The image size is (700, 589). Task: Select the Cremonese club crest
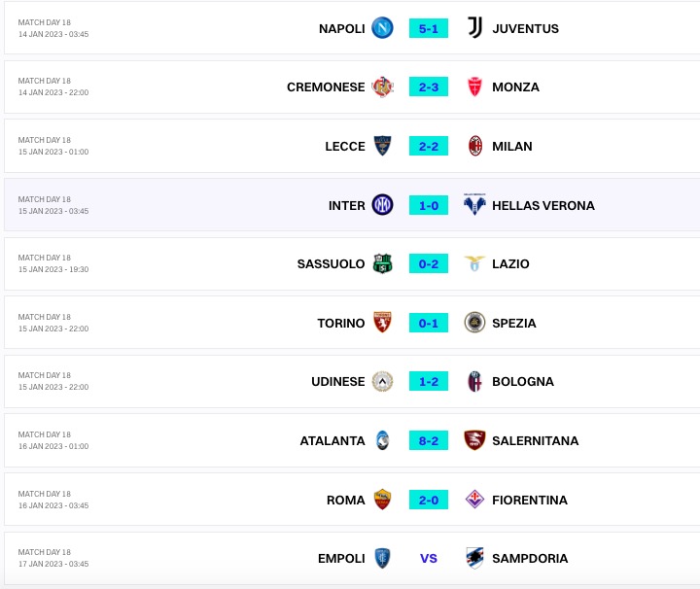coord(383,87)
